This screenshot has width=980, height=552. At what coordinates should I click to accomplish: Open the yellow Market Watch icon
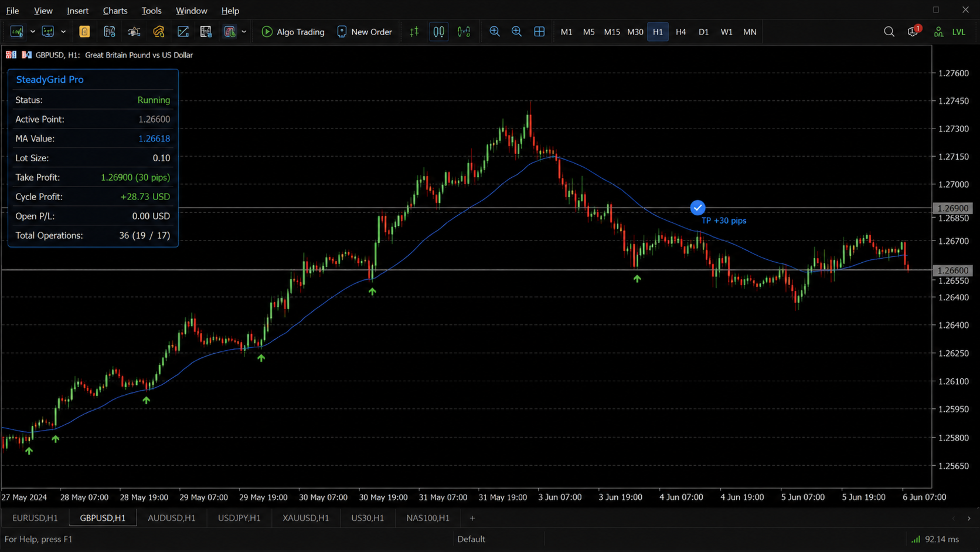click(x=84, y=32)
